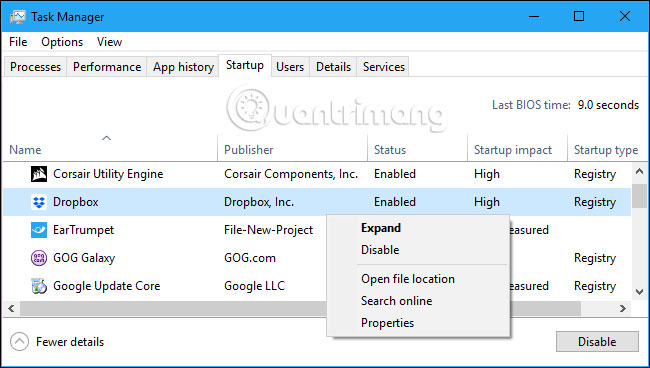Click the vertical scrollbar down arrow
Viewport: 650px width, 368px height.
[639, 292]
